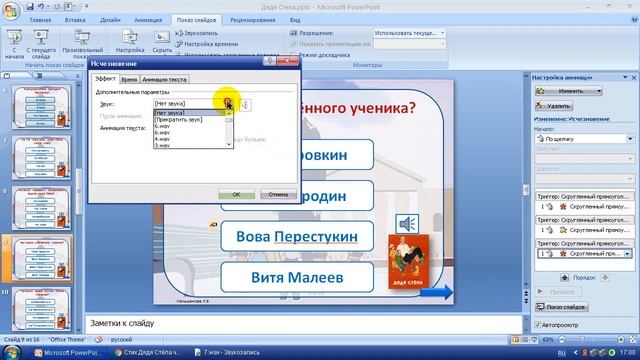Image resolution: width=640 pixels, height=360 pixels.
Task: Move effect down with the Порядок down arrow
Action: click(x=605, y=278)
